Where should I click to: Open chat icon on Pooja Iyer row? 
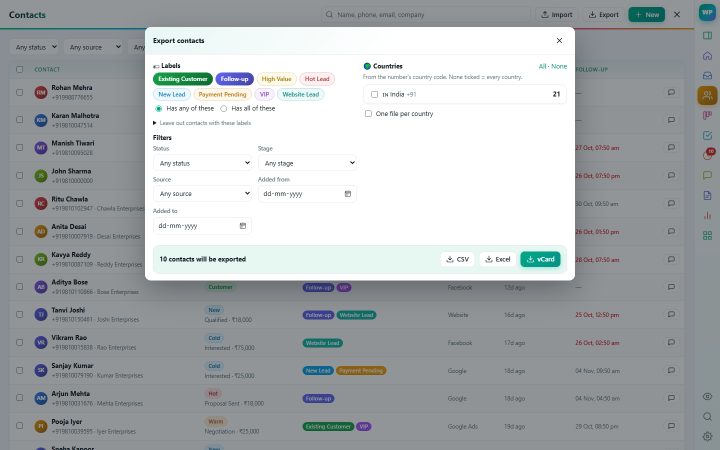pos(671,426)
